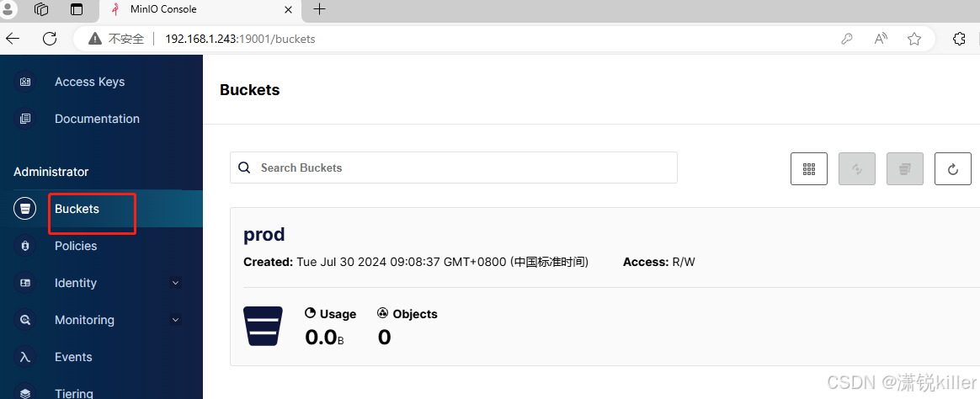The image size is (980, 399).
Task: Open the prod bucket
Action: (x=264, y=234)
